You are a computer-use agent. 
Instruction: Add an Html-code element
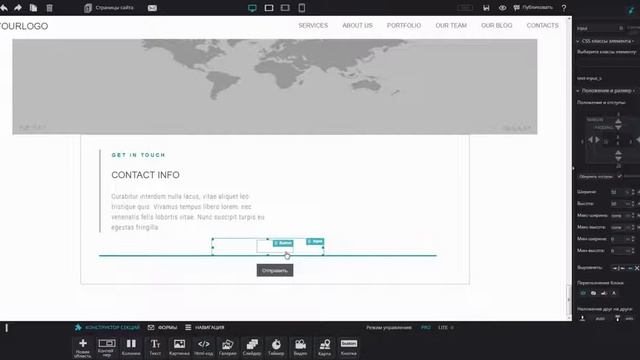(x=204, y=348)
